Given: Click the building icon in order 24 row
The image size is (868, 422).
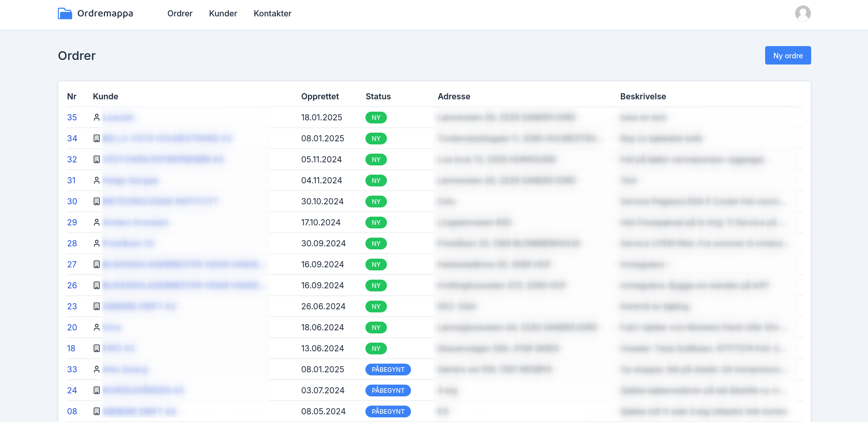Looking at the screenshot, I should point(97,391).
